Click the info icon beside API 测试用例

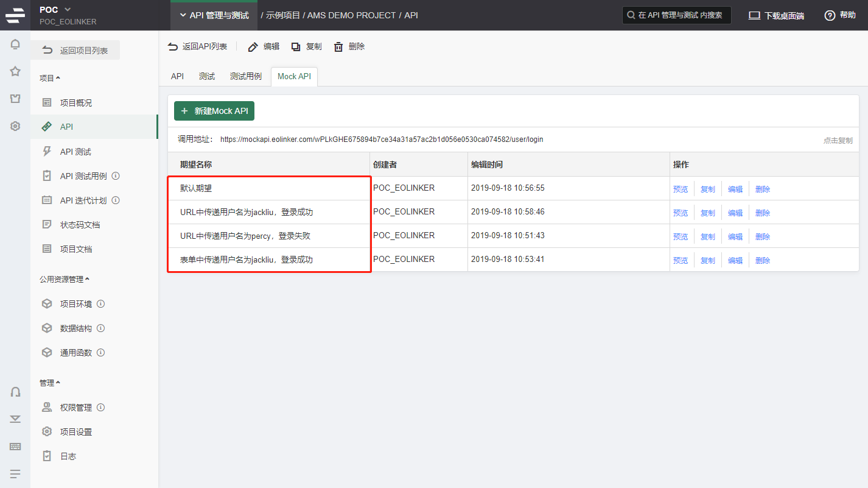116,176
